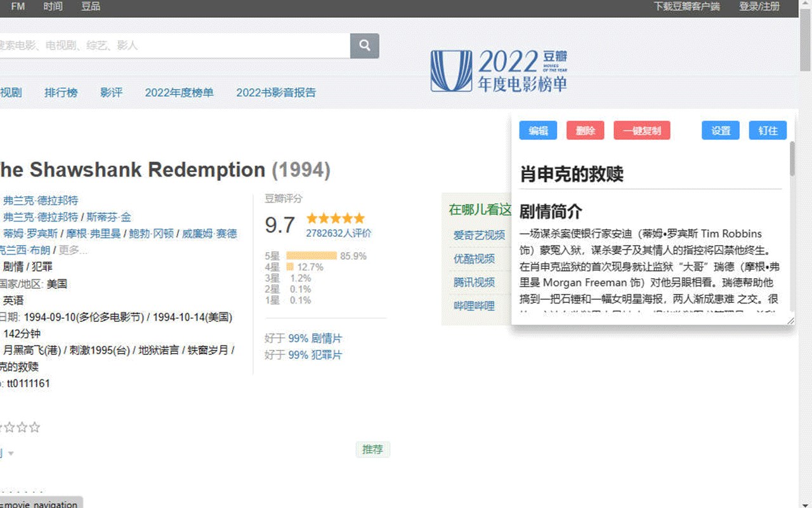Click the 5星 rating bar showing 85.9%
This screenshot has width=812, height=508.
click(311, 256)
